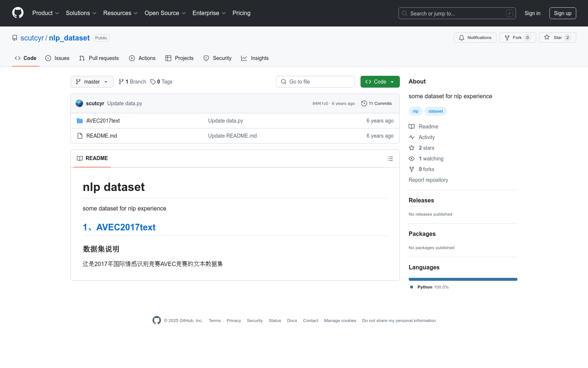Open the scutcyr owner profile link
The image size is (588, 368).
(x=32, y=38)
